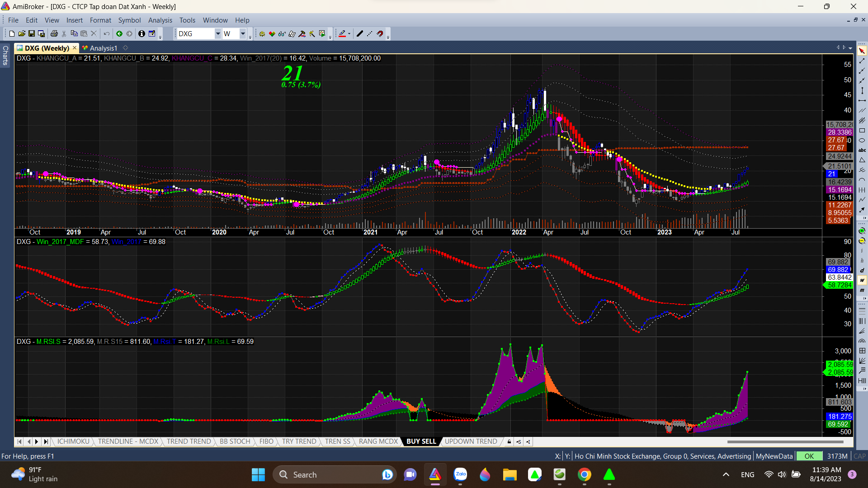Click the New document icon
Viewport: 868px width, 488px height.
[12, 34]
